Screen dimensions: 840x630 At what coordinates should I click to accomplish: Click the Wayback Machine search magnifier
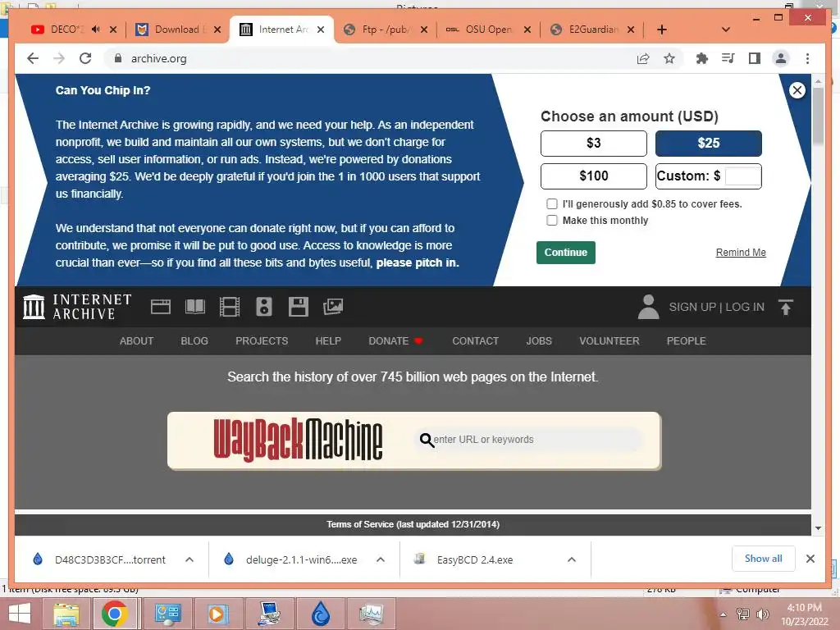[427, 440]
